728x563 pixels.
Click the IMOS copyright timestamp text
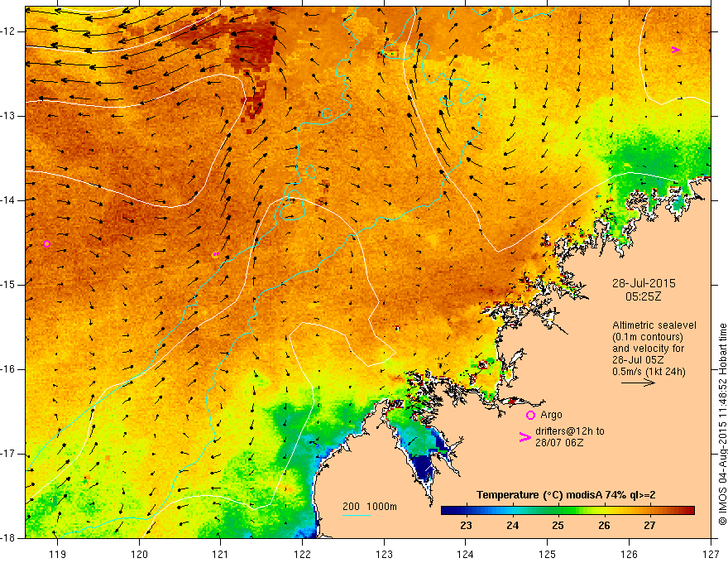click(722, 425)
